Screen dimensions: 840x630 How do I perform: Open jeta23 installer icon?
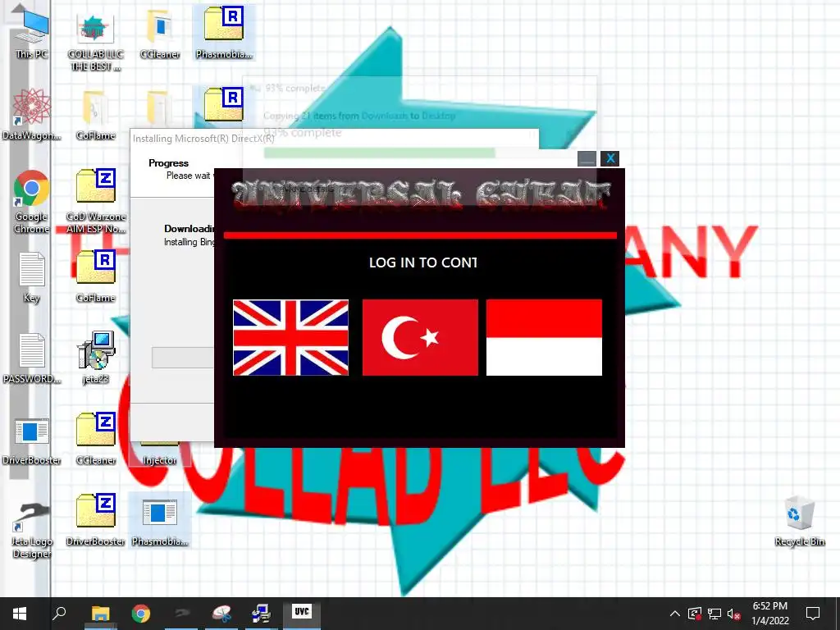pos(95,358)
